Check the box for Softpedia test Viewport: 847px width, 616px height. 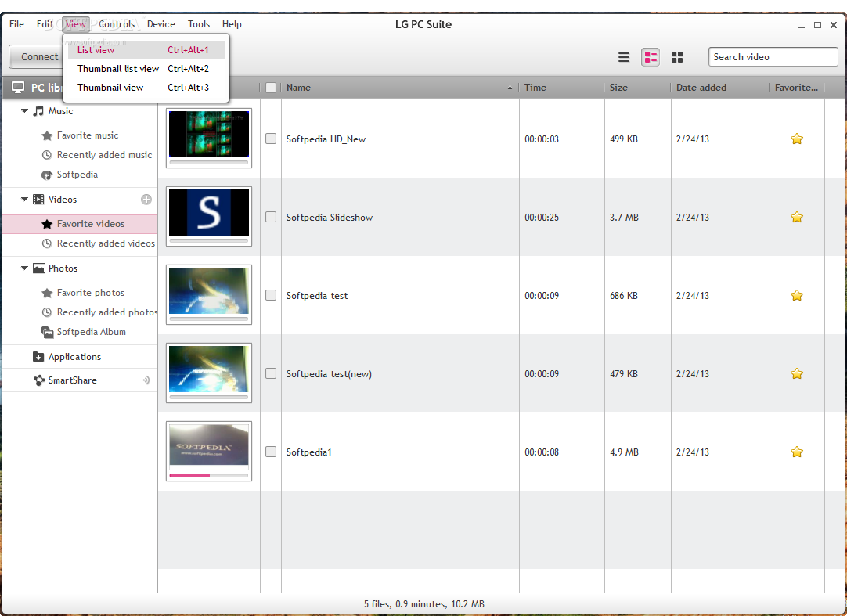tap(271, 296)
